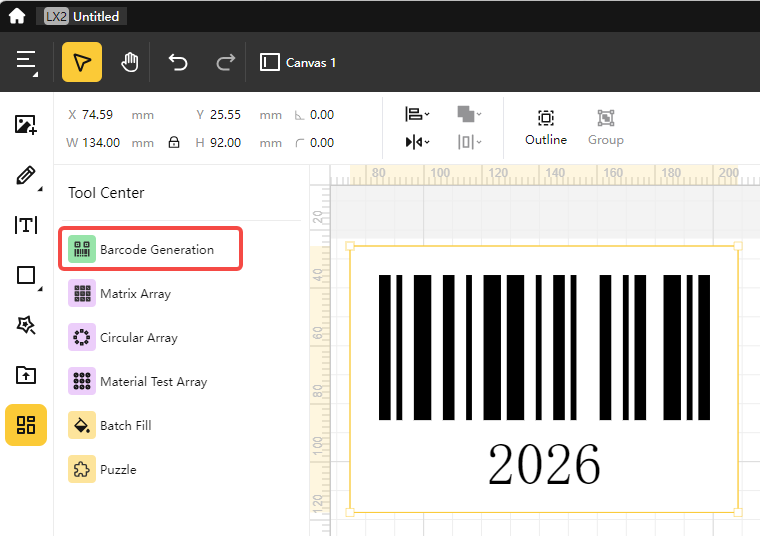This screenshot has height=536, width=760.
Task: Click the pen tool's sub-tool arrow
Action: [40, 189]
